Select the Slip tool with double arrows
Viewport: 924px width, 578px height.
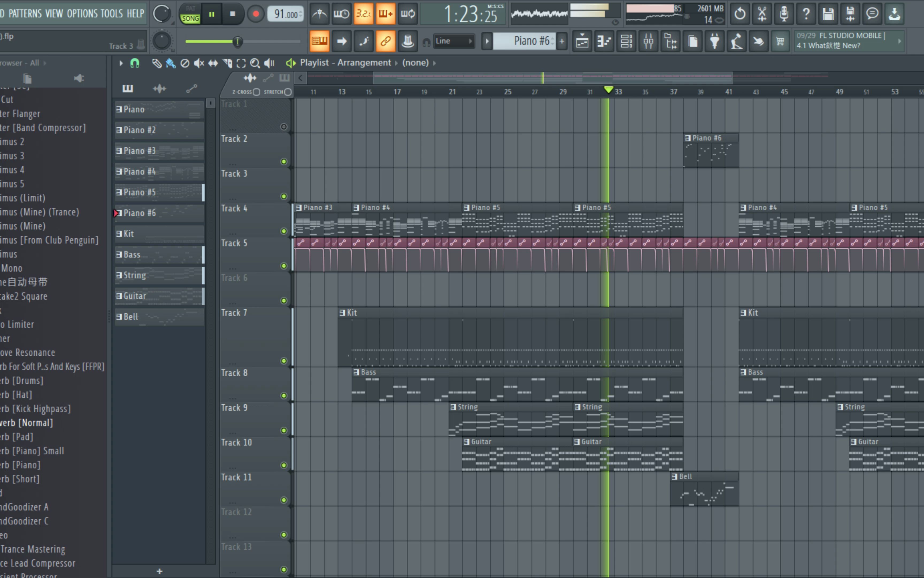tap(213, 63)
